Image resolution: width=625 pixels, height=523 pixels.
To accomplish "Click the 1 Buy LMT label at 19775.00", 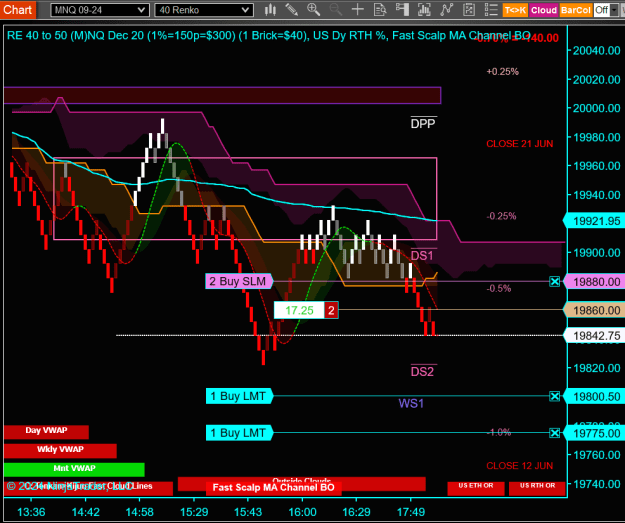I will (x=239, y=433).
